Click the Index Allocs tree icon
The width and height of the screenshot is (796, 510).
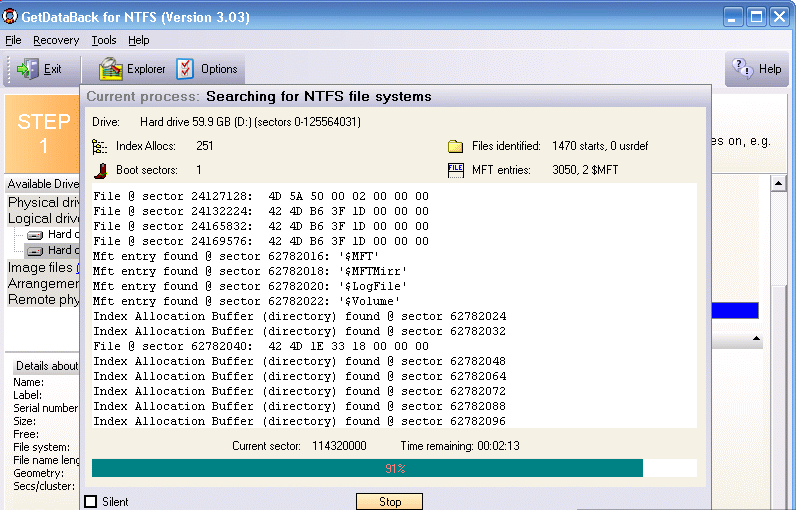tap(99, 146)
